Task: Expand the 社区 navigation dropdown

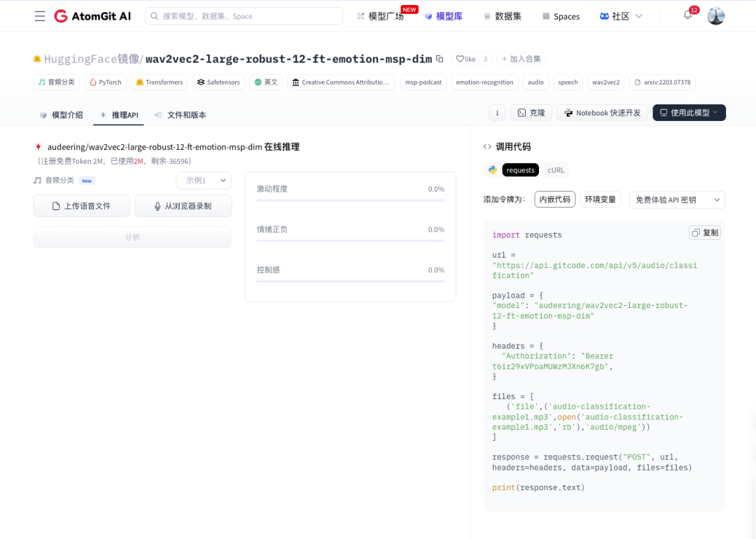Action: click(620, 16)
